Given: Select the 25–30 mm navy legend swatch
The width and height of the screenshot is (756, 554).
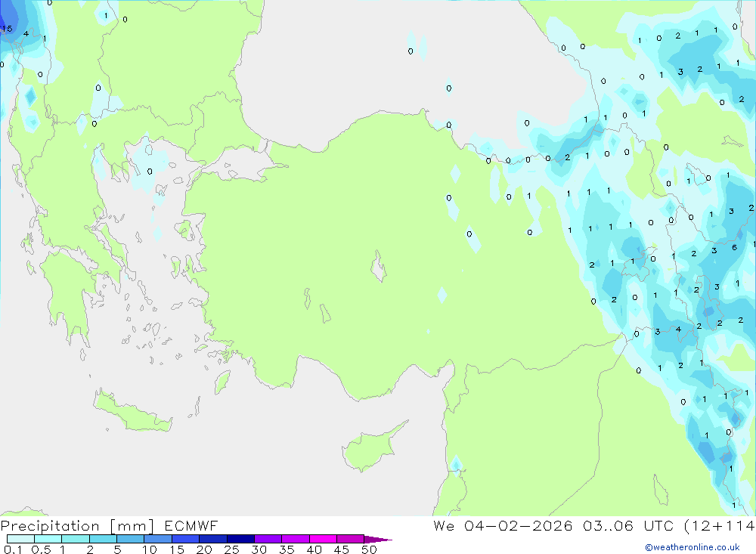Looking at the screenshot, I should coord(240,539).
